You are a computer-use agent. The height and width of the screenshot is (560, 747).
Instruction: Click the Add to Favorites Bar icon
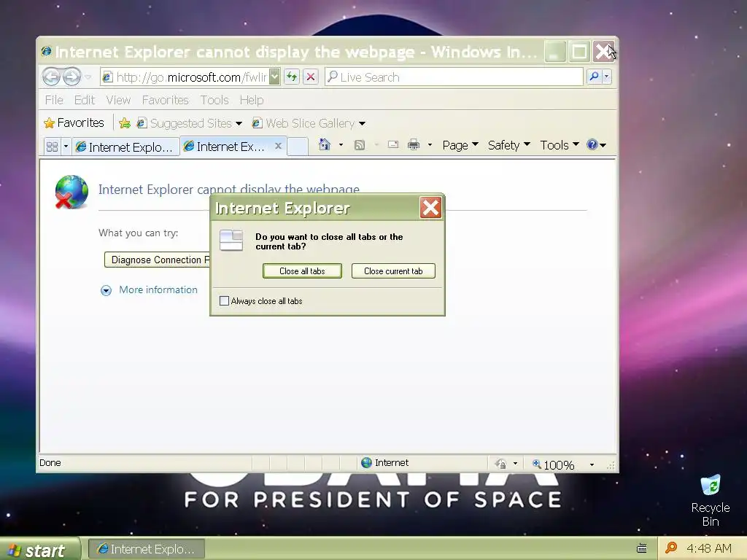pyautogui.click(x=125, y=123)
